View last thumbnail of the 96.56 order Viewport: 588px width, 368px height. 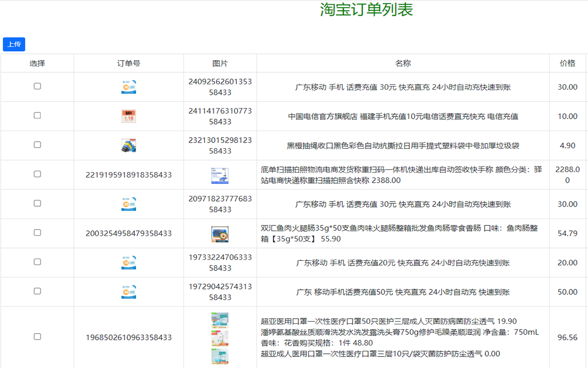220,356
